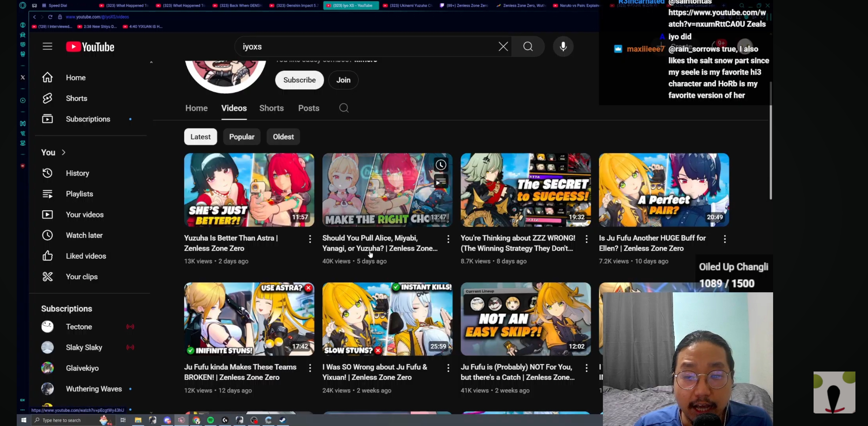Open the Windows Start menu
Viewport: 868px width, 426px height.
[23, 420]
